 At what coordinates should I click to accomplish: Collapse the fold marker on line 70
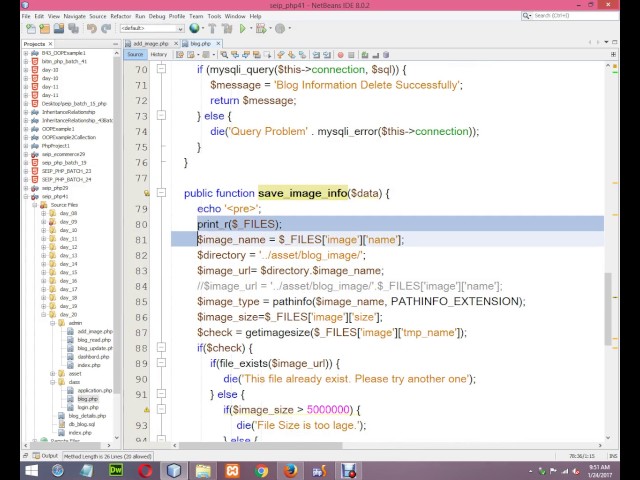tap(162, 69)
